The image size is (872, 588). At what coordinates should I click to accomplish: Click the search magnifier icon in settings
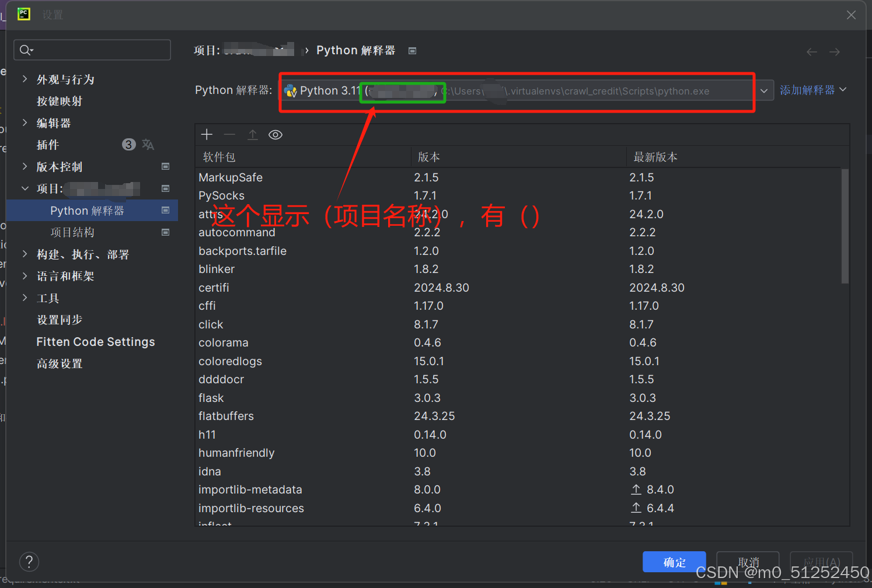pyautogui.click(x=26, y=50)
